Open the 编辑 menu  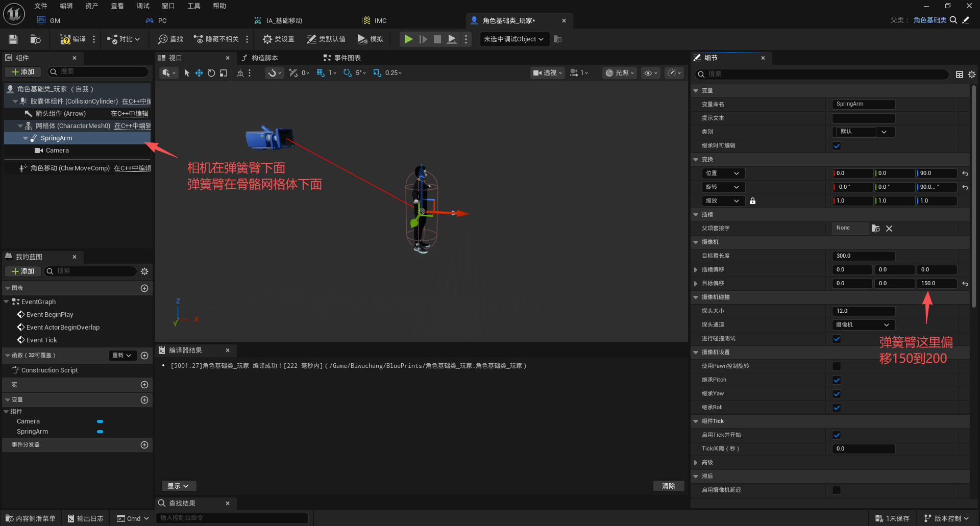pos(66,6)
